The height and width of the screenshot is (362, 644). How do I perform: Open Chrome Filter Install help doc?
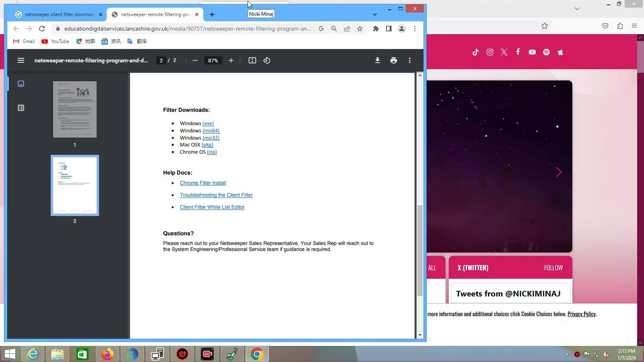coord(203,183)
